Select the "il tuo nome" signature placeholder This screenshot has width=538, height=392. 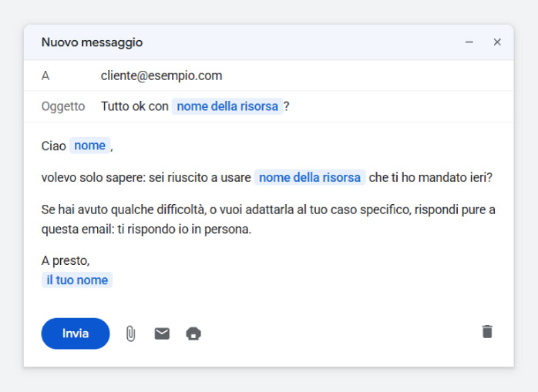pyautogui.click(x=77, y=280)
